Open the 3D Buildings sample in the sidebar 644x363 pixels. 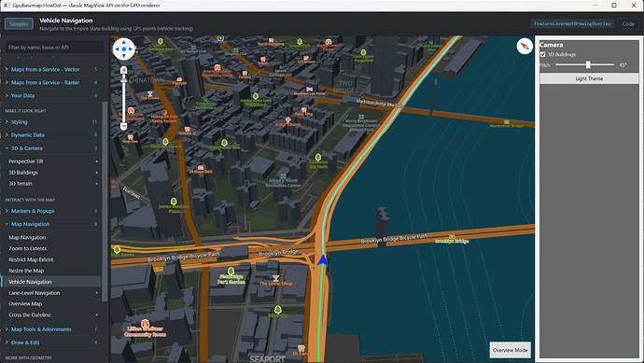click(51, 173)
